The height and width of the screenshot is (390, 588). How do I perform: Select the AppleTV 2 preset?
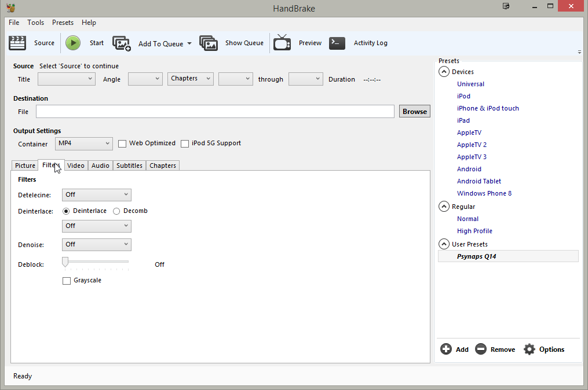(472, 145)
